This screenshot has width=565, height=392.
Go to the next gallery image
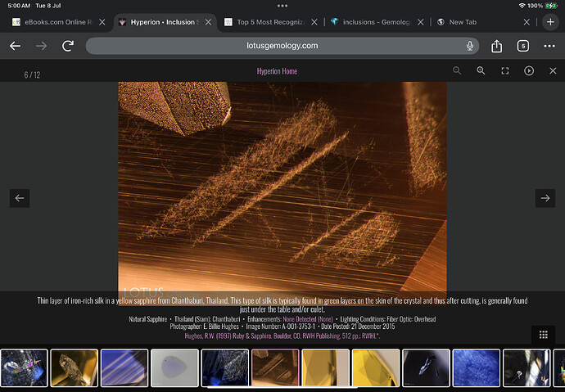coord(545,198)
